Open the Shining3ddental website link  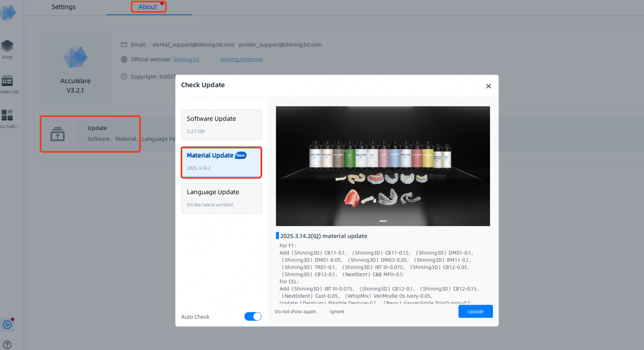(x=242, y=59)
